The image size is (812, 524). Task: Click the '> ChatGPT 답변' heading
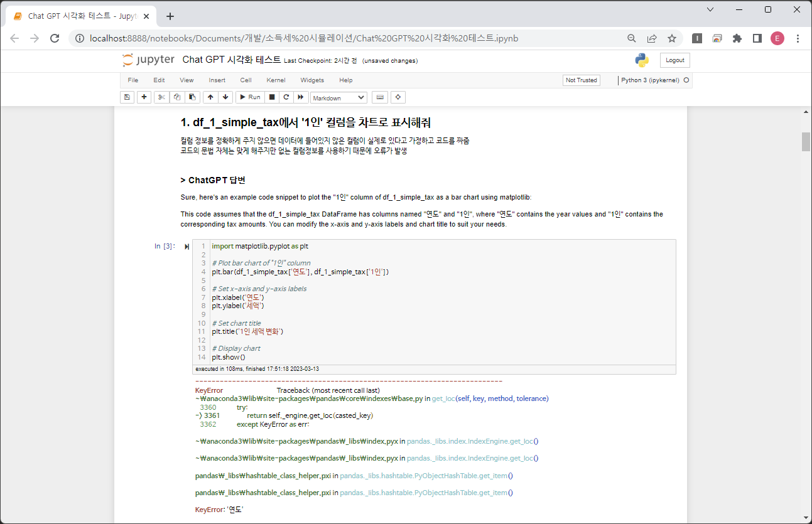213,180
